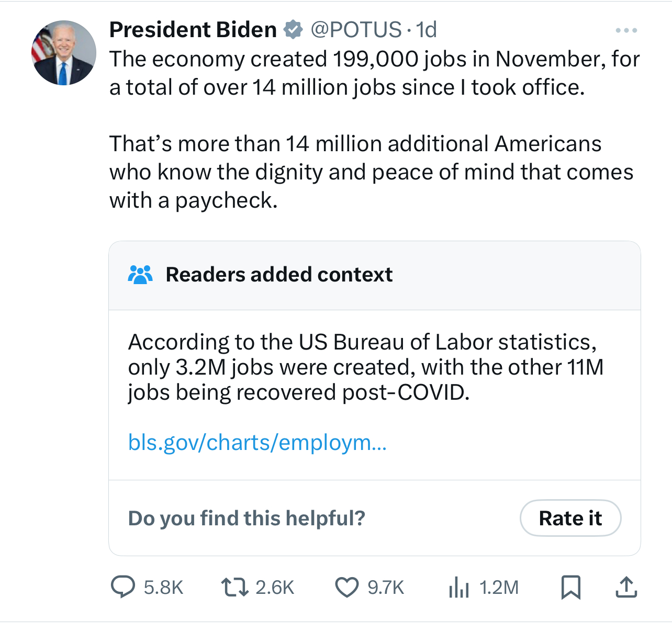Click the President Biden display name
The height and width of the screenshot is (631, 672).
(x=193, y=30)
